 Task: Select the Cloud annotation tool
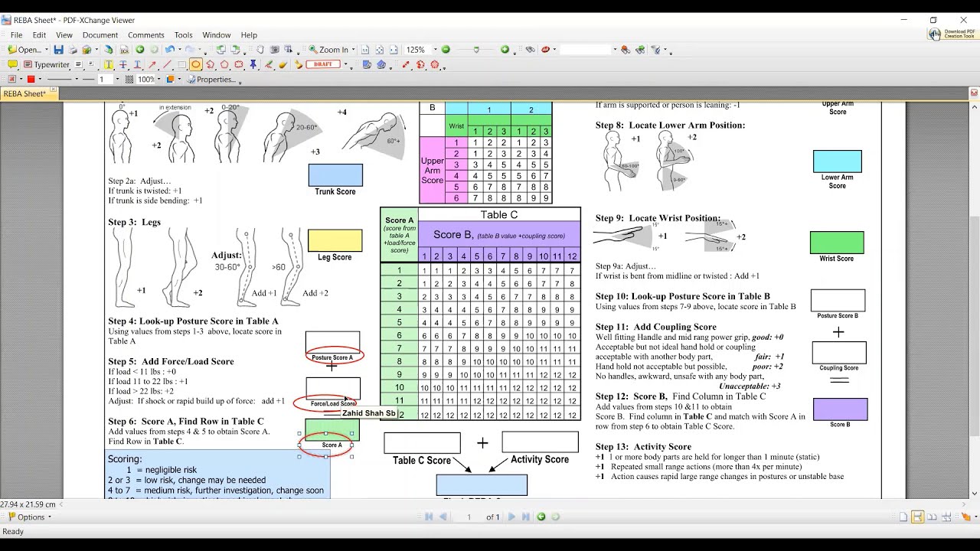pos(239,65)
